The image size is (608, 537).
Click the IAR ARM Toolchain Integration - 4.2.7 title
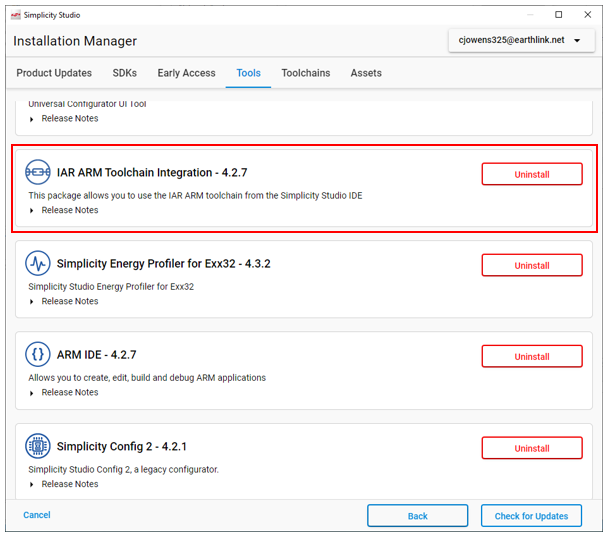point(152,172)
